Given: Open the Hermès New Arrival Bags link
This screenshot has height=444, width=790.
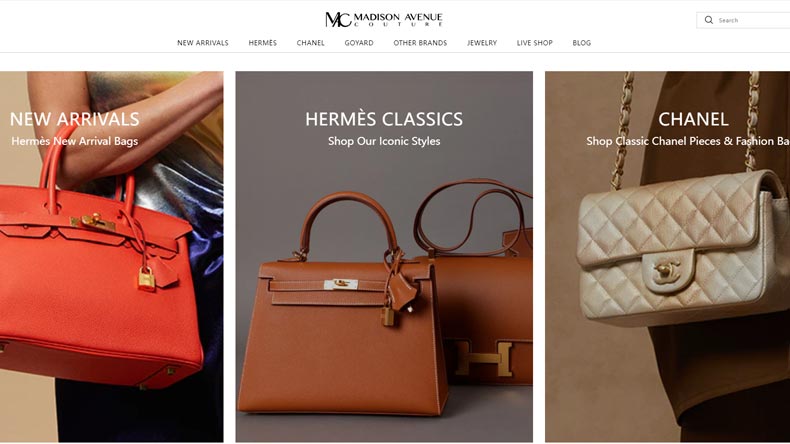Looking at the screenshot, I should (x=75, y=141).
